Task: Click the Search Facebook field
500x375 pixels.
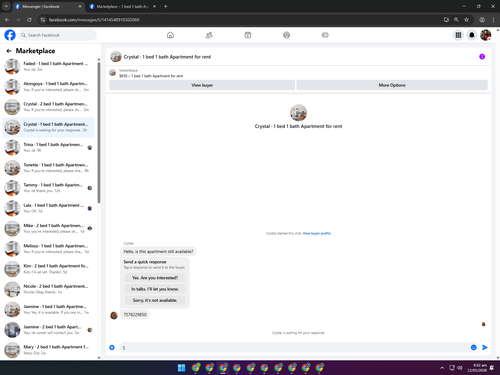Action: pyautogui.click(x=58, y=35)
